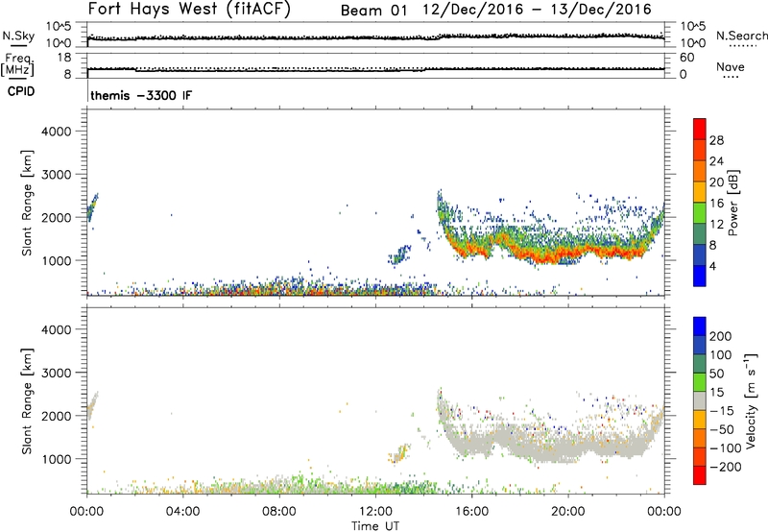Click the left '10^5' tick on the N.Sky axis
The width and height of the screenshot is (768, 532).
point(59,27)
